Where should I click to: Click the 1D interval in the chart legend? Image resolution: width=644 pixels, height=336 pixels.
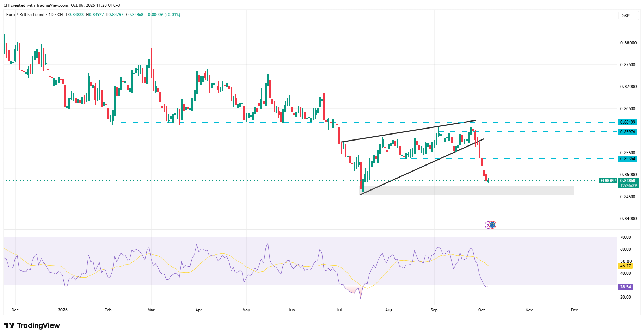[51, 15]
